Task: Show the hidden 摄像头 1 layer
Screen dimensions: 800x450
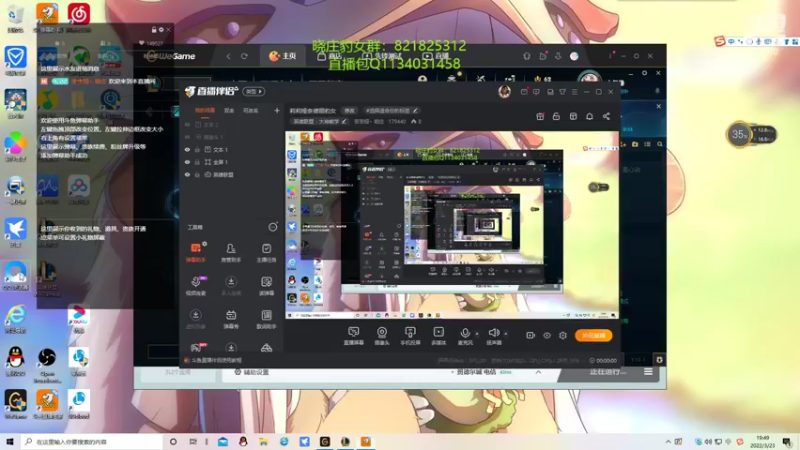Action: (x=187, y=137)
